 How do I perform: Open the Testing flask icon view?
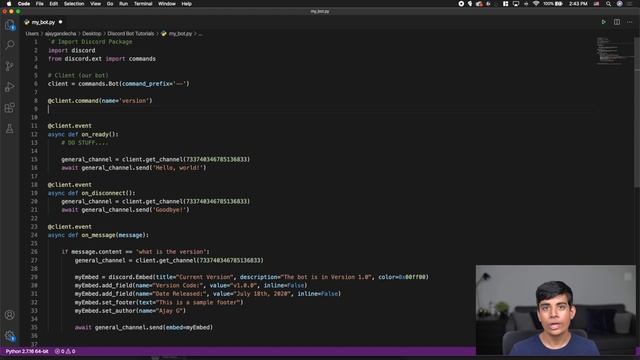[x=10, y=129]
